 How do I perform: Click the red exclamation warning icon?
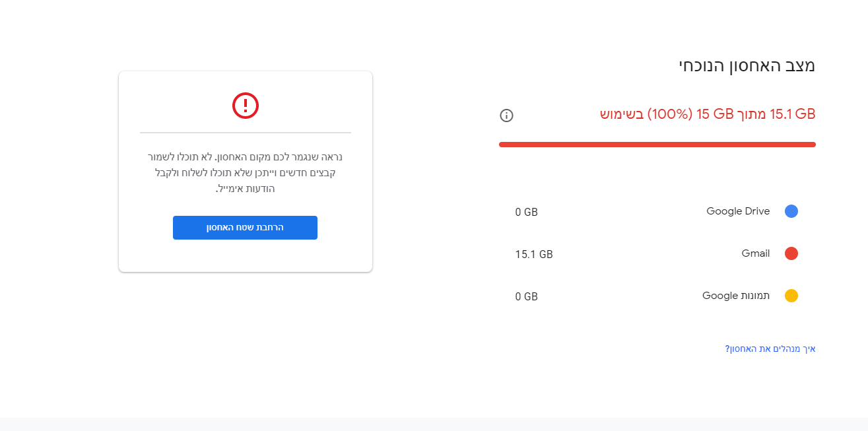[x=246, y=106]
